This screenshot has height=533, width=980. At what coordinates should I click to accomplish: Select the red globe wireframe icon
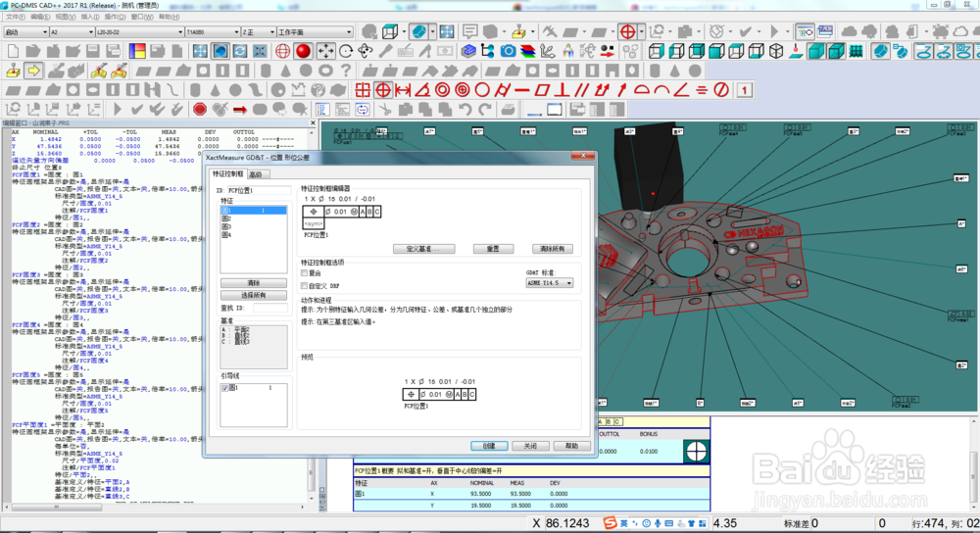point(282,51)
